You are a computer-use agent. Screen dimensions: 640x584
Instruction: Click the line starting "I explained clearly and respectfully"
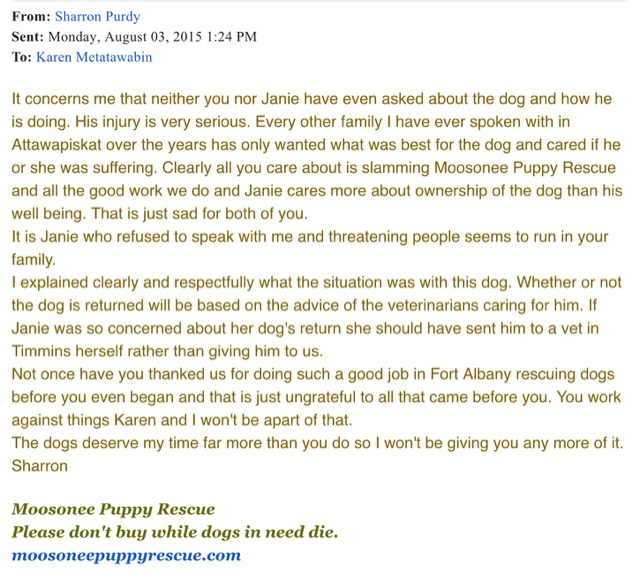click(316, 283)
